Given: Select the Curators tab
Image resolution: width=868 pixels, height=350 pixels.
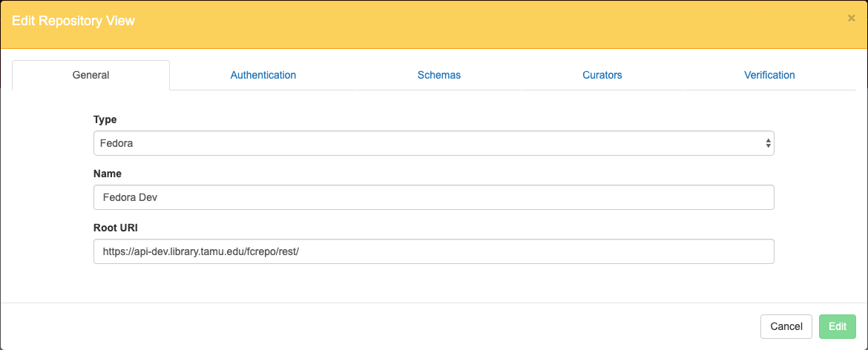Looking at the screenshot, I should [602, 75].
